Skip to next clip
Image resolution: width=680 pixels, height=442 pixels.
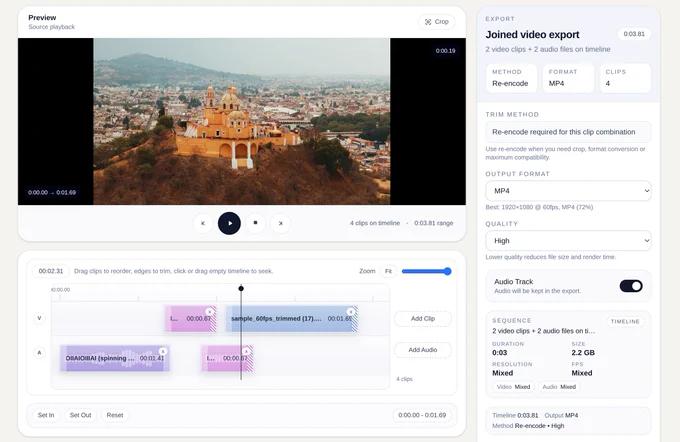tap(281, 223)
